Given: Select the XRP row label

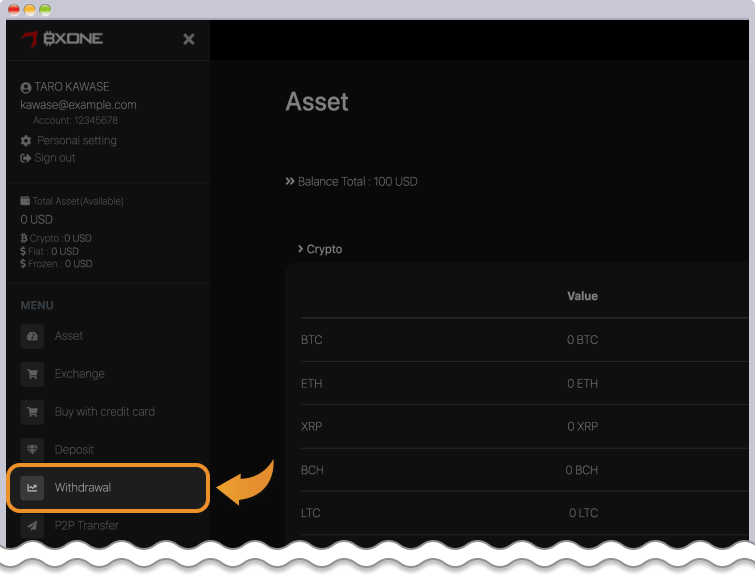Looking at the screenshot, I should click(312, 427).
